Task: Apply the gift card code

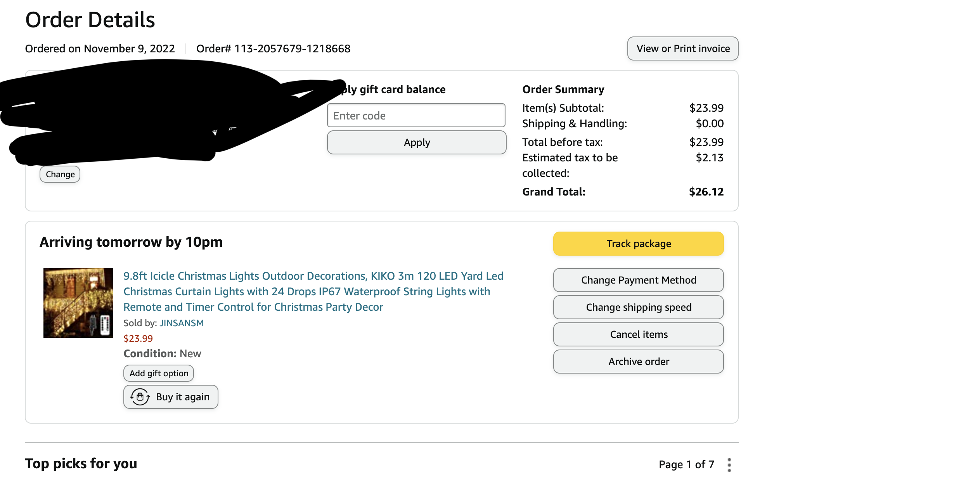Action: 417,142
